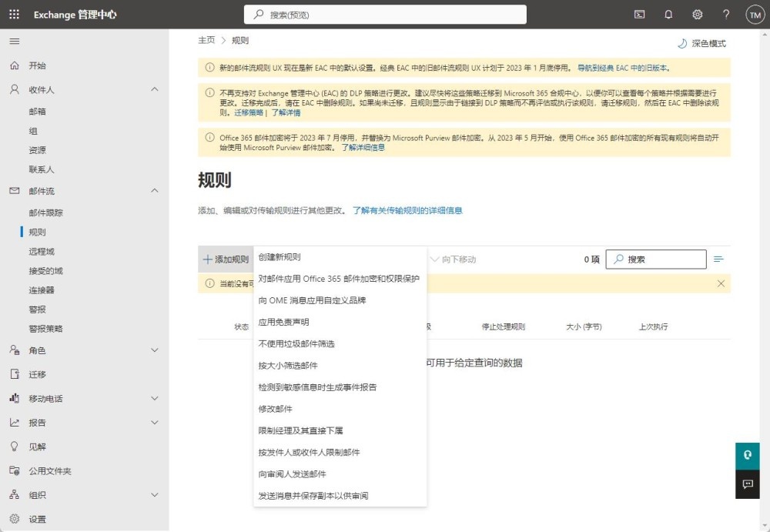
Task: Open the TM account avatar
Action: [x=755, y=15]
